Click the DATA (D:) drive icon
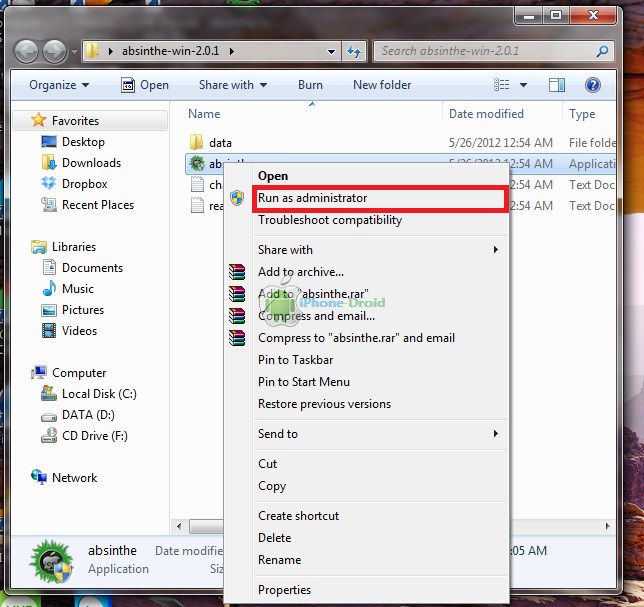 point(48,416)
